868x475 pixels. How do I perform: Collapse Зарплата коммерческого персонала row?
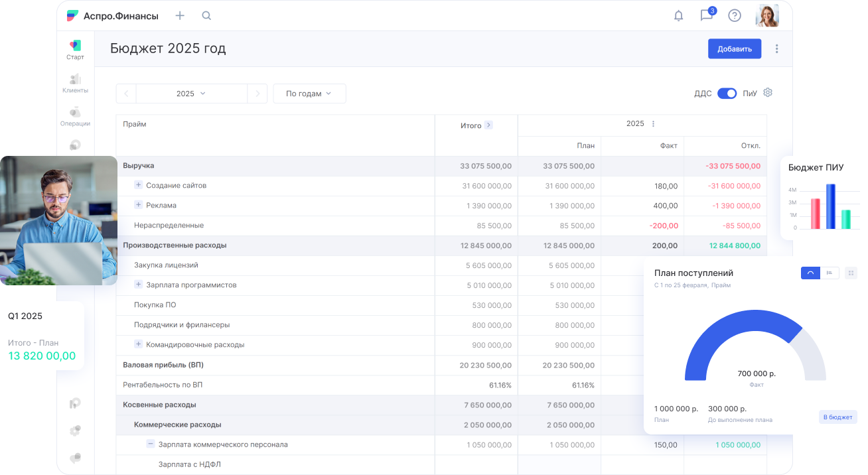tap(151, 444)
